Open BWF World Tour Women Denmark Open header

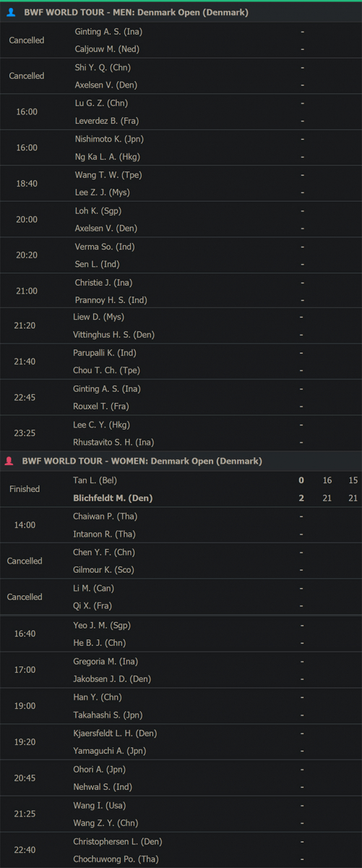(181, 461)
